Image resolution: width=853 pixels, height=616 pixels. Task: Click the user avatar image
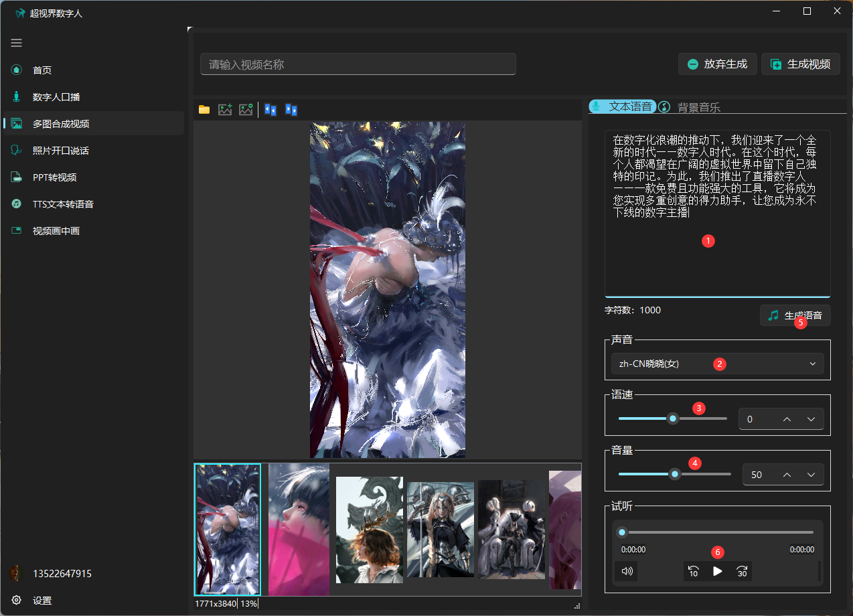coord(17,573)
